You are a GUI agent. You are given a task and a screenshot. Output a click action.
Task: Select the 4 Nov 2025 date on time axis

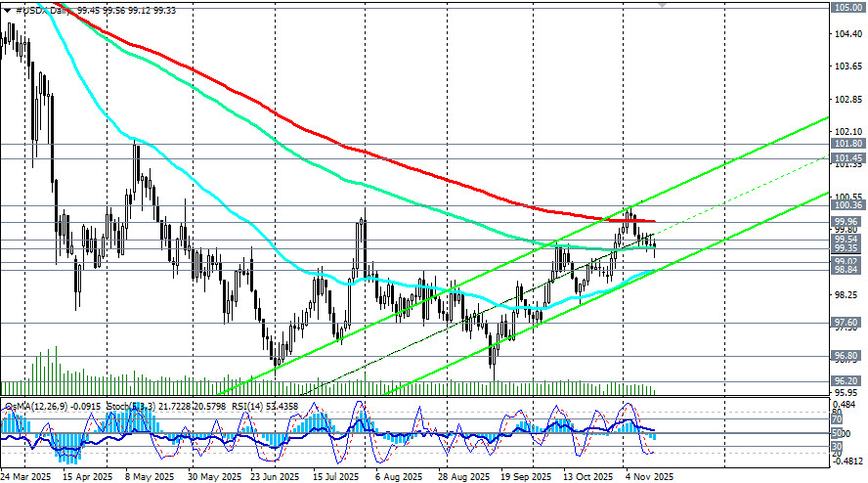click(650, 477)
